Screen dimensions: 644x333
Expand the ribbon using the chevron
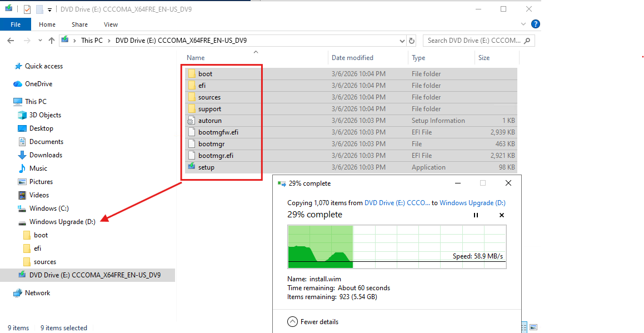click(523, 24)
